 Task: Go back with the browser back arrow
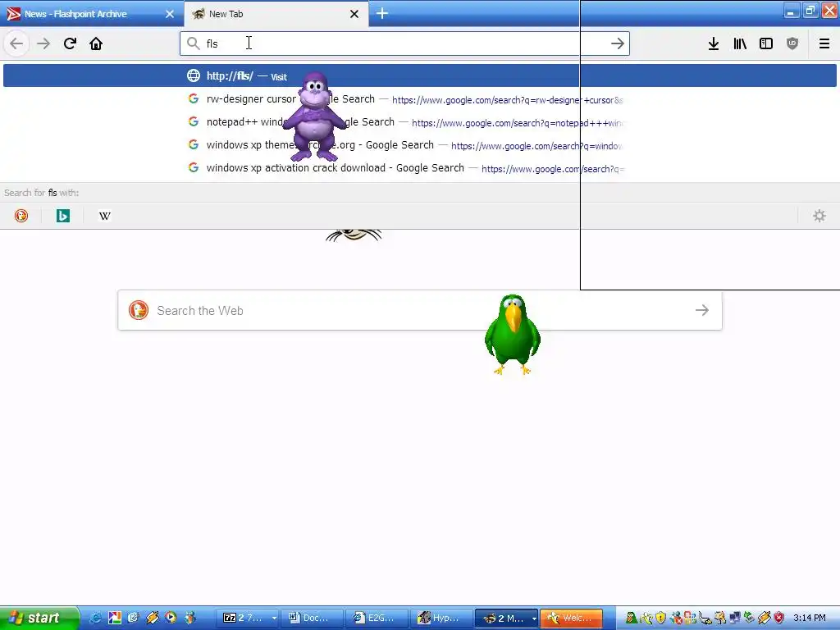pyautogui.click(x=16, y=43)
